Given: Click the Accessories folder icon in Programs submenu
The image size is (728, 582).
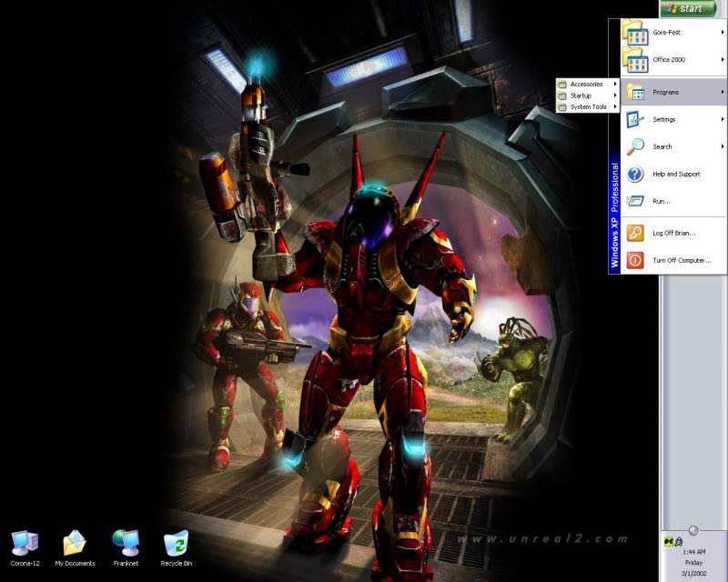Looking at the screenshot, I should tap(562, 84).
